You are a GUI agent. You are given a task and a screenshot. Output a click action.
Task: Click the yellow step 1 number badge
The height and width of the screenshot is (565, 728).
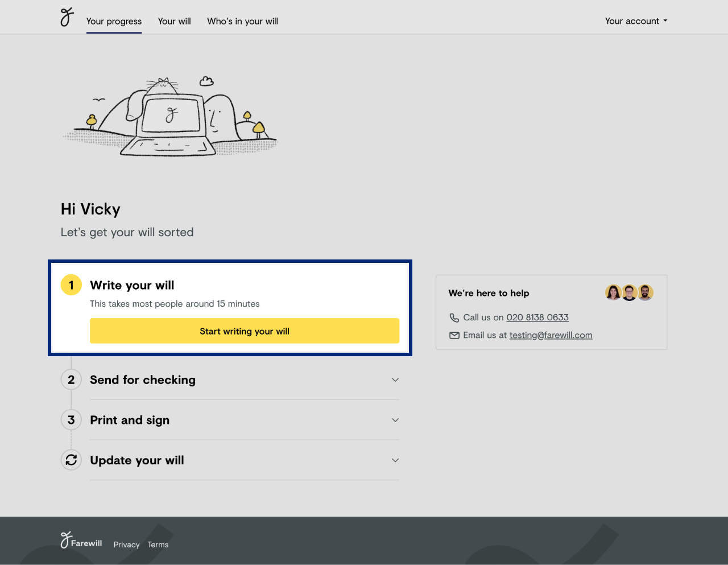71,285
